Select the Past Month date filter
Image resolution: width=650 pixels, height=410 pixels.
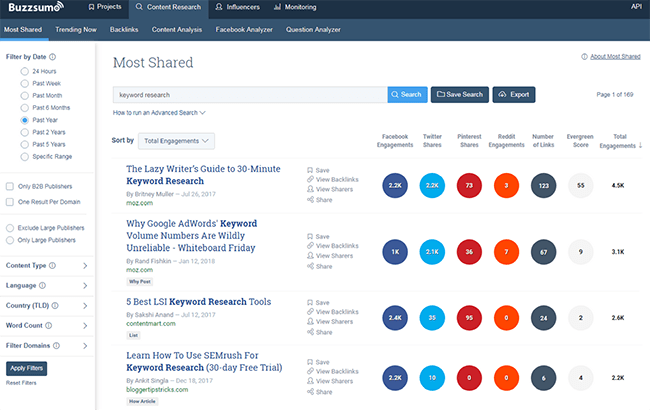click(x=24, y=96)
